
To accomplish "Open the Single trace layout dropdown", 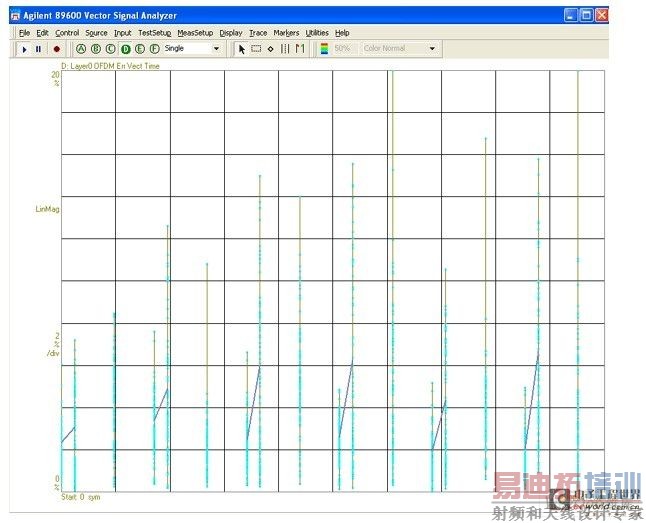I will 216,49.
